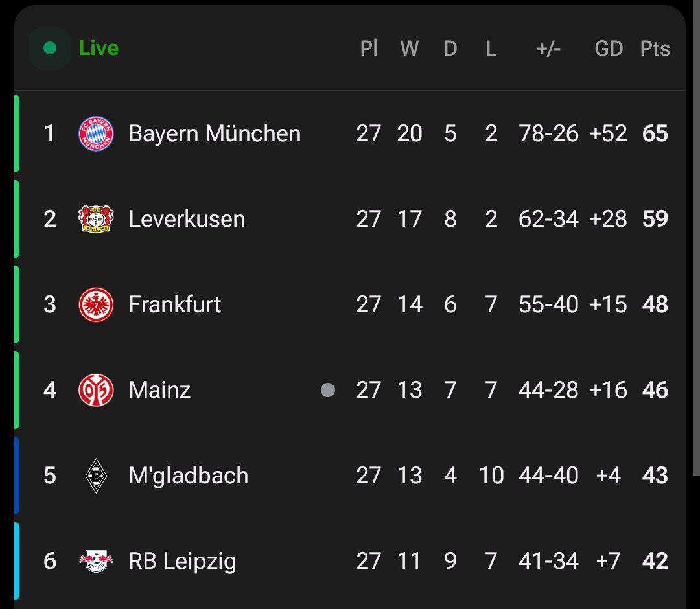Open the RB Leipzig team name
Image resolution: width=700 pixels, height=609 pixels.
(182, 561)
